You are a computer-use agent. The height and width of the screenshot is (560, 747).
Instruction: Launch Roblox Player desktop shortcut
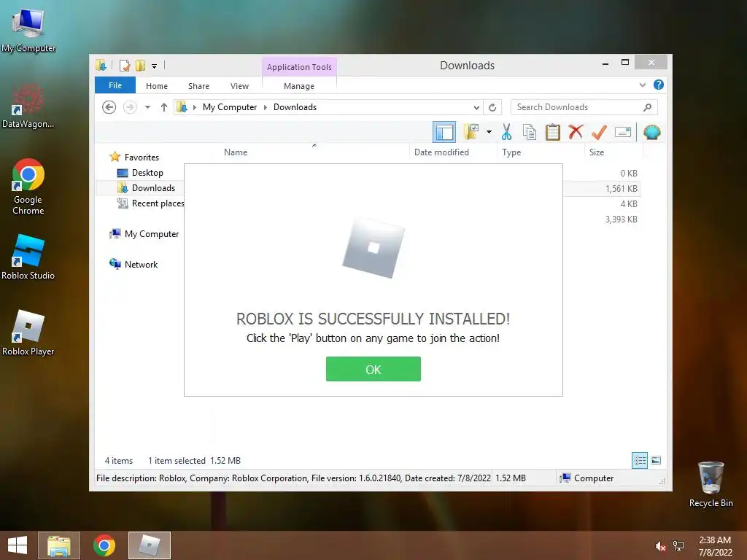[x=28, y=332]
